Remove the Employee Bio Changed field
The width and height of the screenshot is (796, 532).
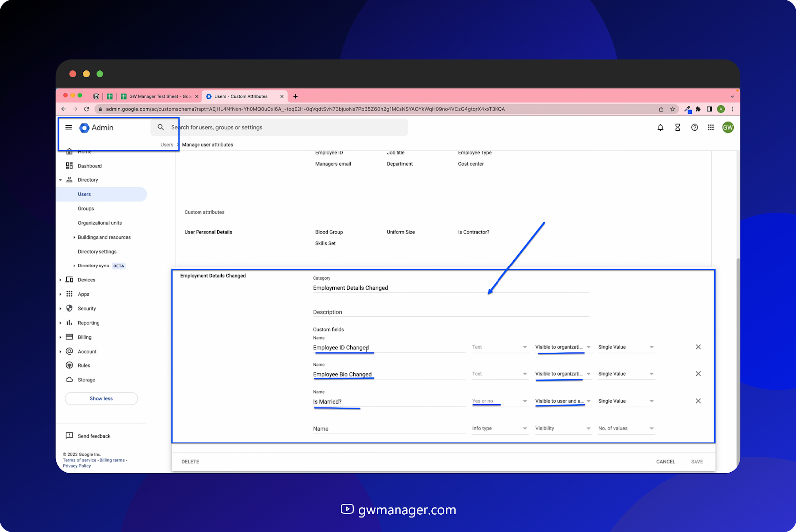(698, 373)
